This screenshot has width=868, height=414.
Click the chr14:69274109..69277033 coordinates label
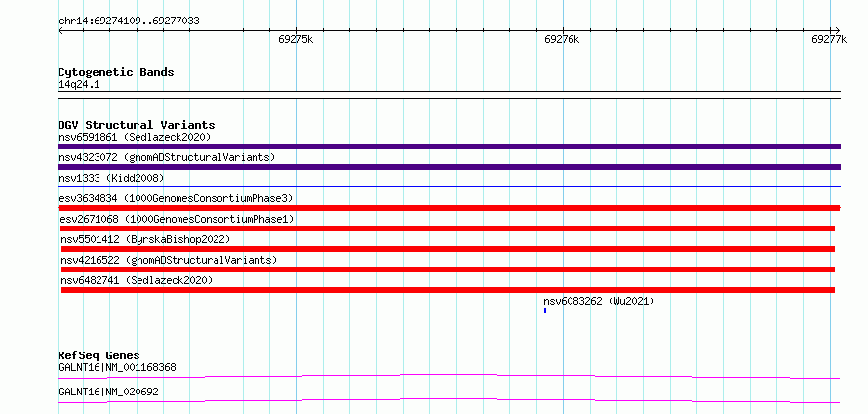coord(129,21)
